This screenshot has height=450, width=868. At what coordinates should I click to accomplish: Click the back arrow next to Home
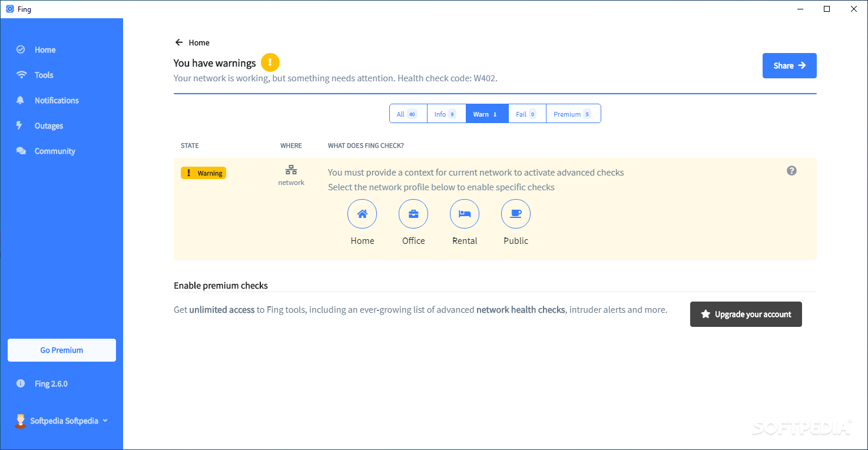pos(179,42)
